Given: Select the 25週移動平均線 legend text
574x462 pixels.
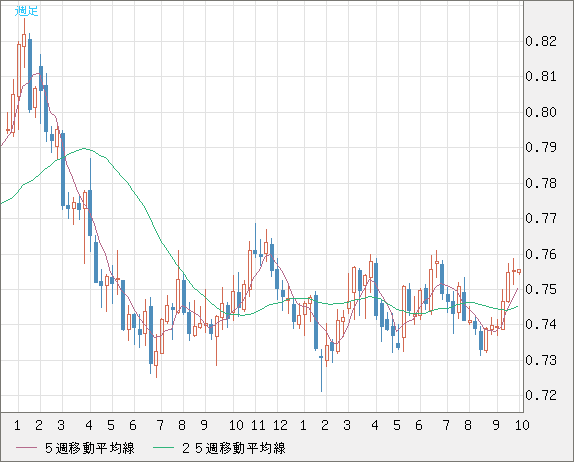Looking at the screenshot, I should [234, 448].
